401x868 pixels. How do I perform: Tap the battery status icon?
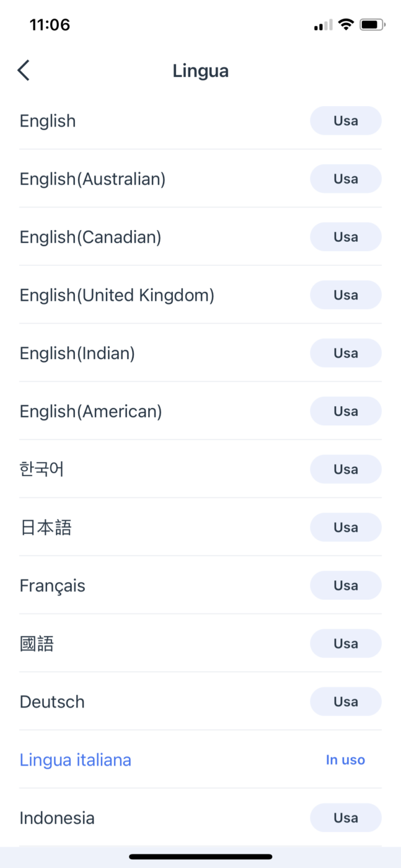click(x=372, y=25)
